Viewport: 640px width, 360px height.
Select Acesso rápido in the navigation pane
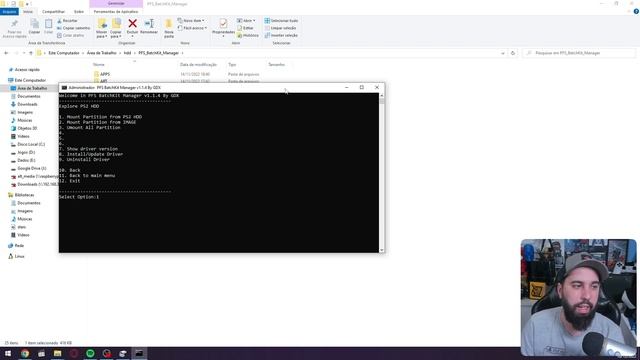pyautogui.click(x=27, y=70)
